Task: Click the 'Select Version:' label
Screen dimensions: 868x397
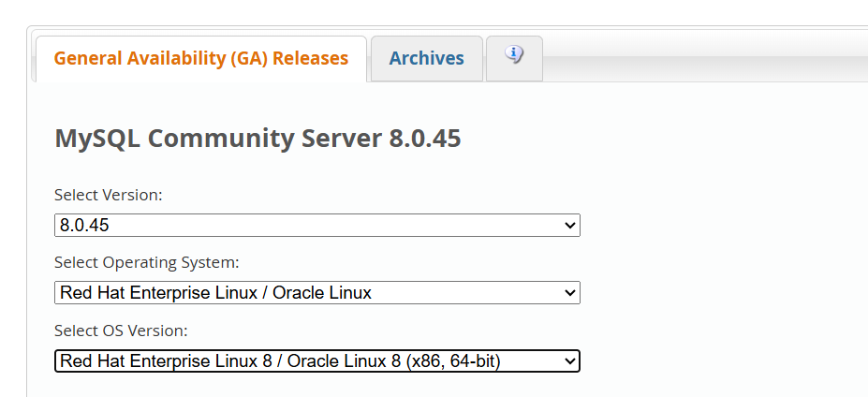Action: [x=109, y=195]
